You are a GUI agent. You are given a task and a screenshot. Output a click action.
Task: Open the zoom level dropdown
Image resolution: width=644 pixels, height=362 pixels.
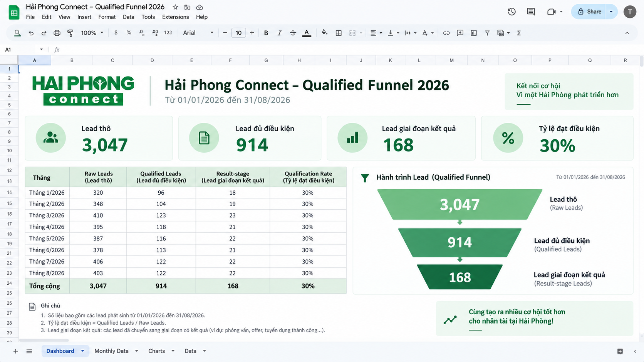(92, 33)
